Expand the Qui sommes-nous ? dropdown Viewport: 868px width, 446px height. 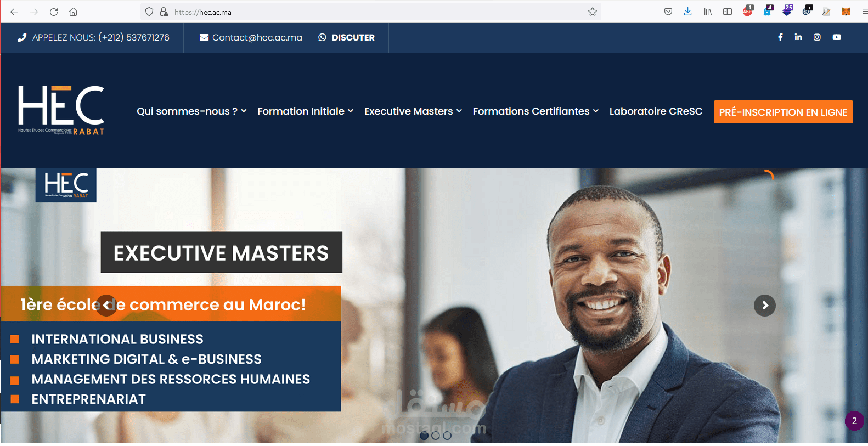(x=191, y=111)
